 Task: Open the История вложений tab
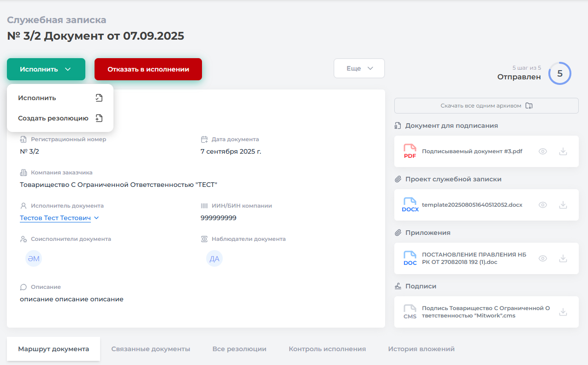[x=421, y=349]
